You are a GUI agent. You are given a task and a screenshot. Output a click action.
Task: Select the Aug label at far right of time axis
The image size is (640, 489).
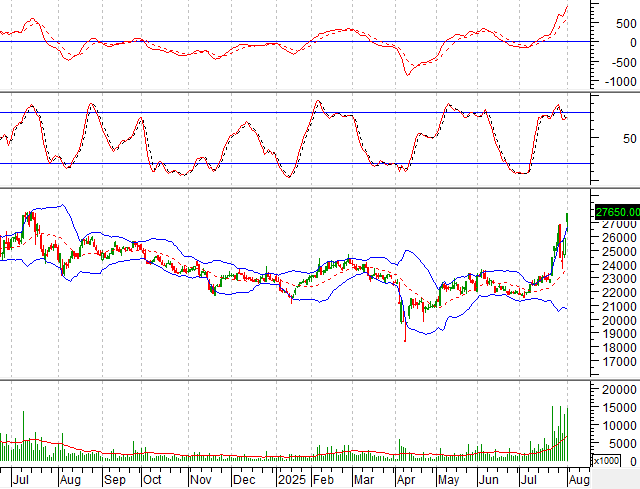coord(579,479)
